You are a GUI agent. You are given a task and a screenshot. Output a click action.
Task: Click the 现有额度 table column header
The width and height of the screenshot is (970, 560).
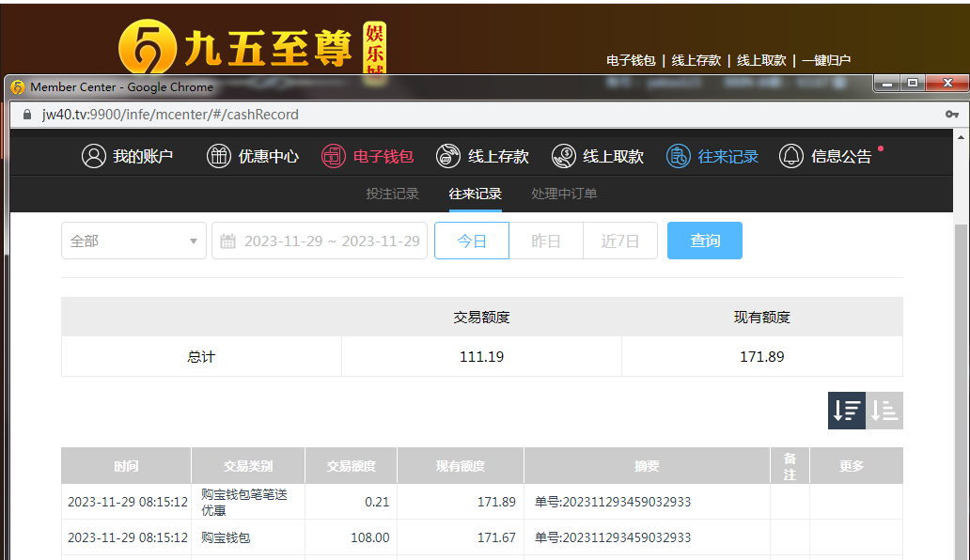tap(461, 466)
